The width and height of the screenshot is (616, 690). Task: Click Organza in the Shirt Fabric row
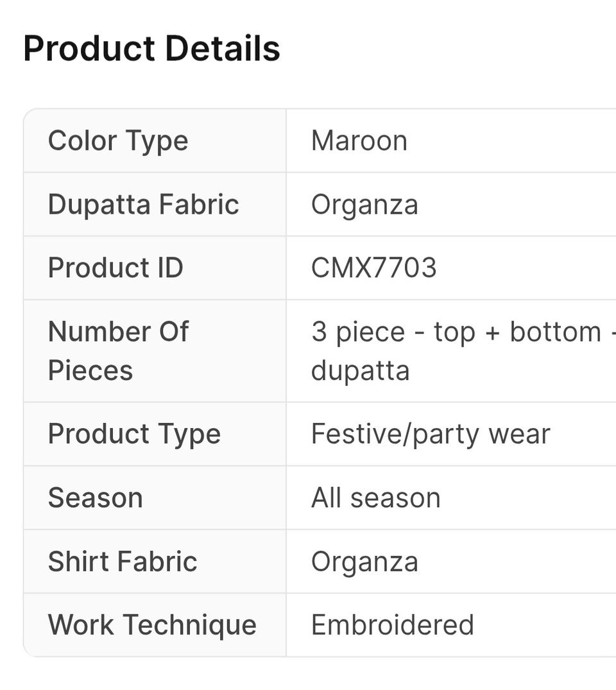tap(364, 561)
